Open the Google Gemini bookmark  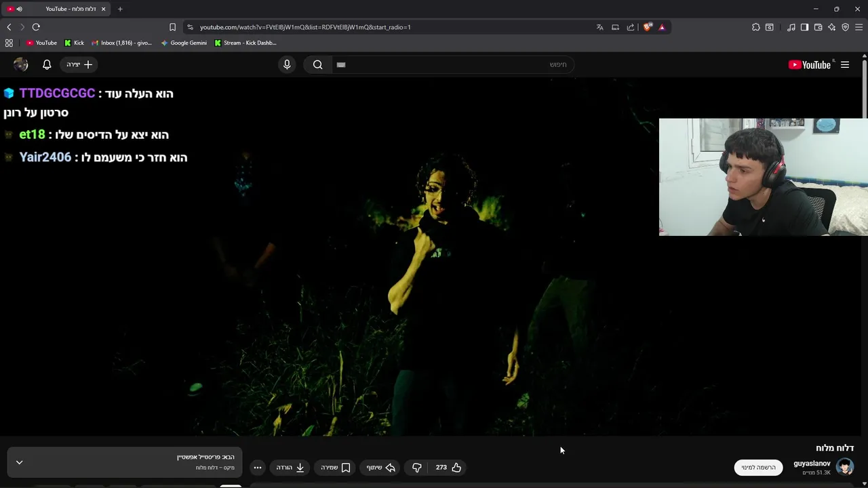pyautogui.click(x=184, y=43)
